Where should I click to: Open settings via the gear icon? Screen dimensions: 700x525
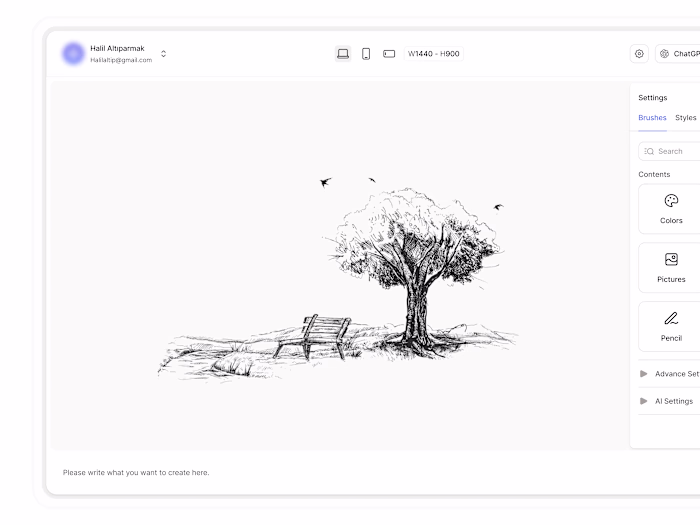pyautogui.click(x=639, y=54)
